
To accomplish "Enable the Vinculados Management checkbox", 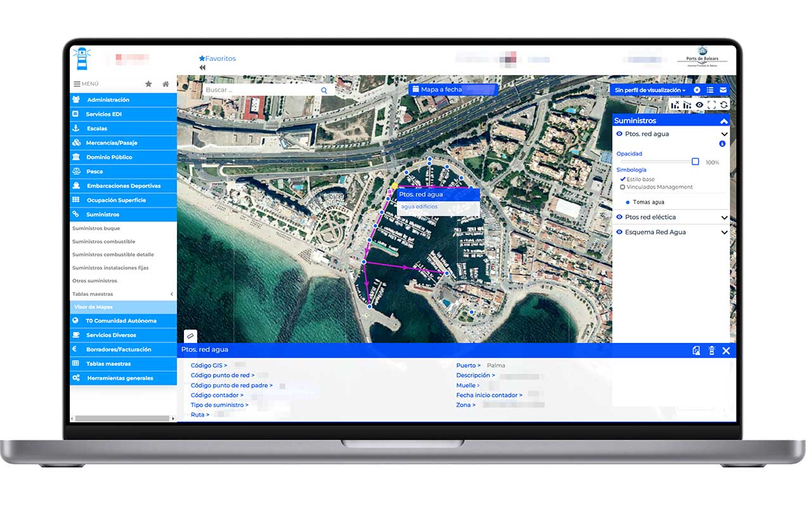I will click(x=622, y=187).
